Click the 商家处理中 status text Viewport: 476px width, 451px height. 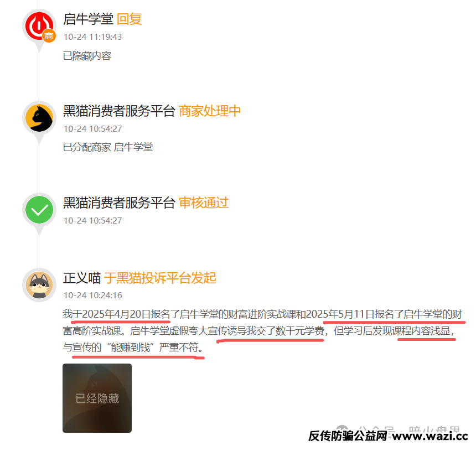coord(209,111)
